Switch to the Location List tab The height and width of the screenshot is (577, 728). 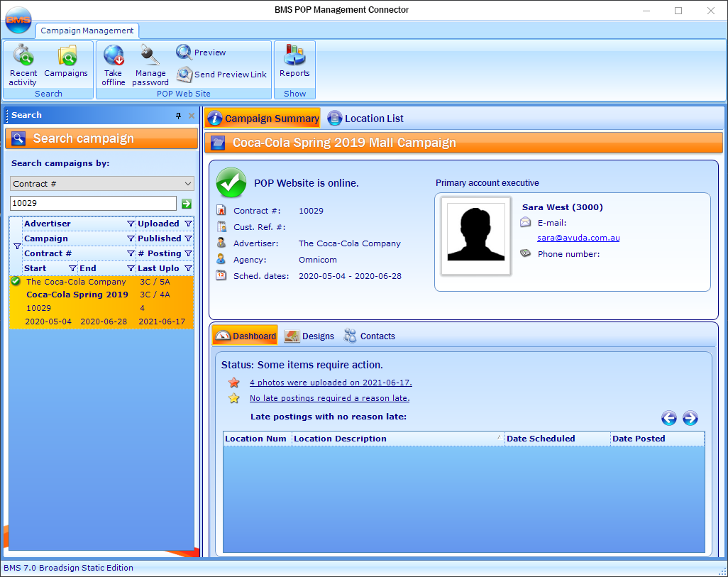pyautogui.click(x=365, y=119)
